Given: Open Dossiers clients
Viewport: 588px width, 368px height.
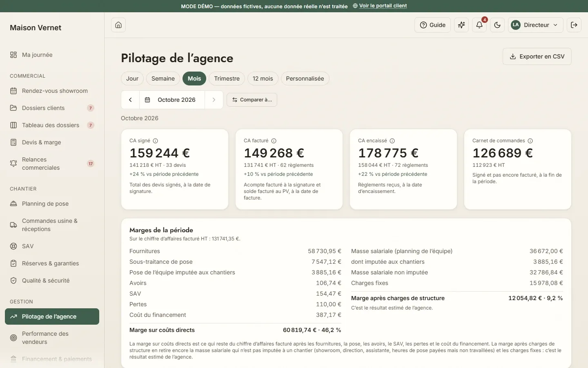Looking at the screenshot, I should click(x=52, y=108).
